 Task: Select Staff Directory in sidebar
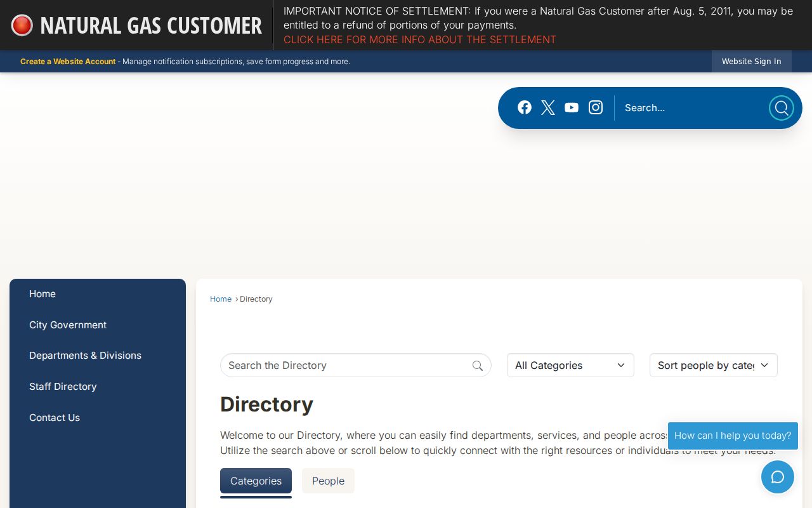coord(63,387)
